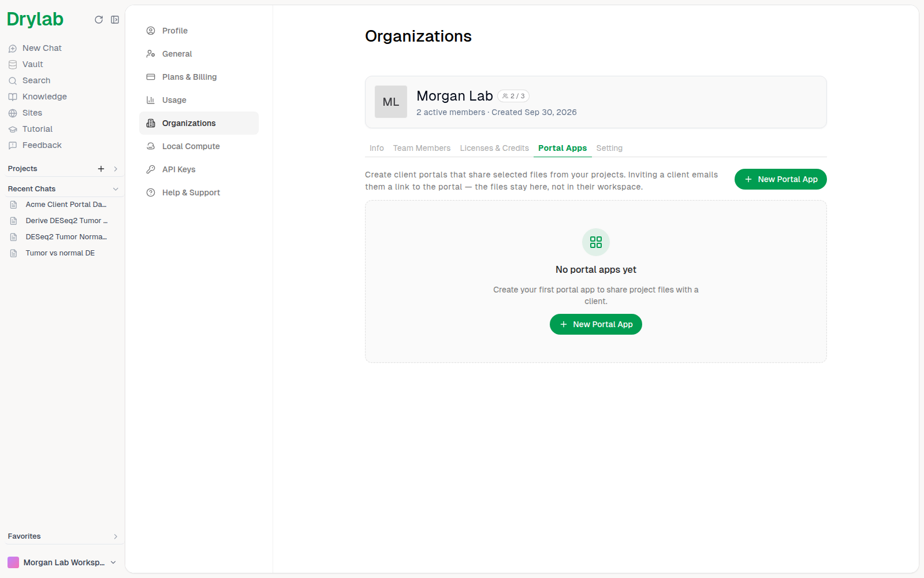
Task: Click the Knowledge book icon
Action: coord(13,97)
